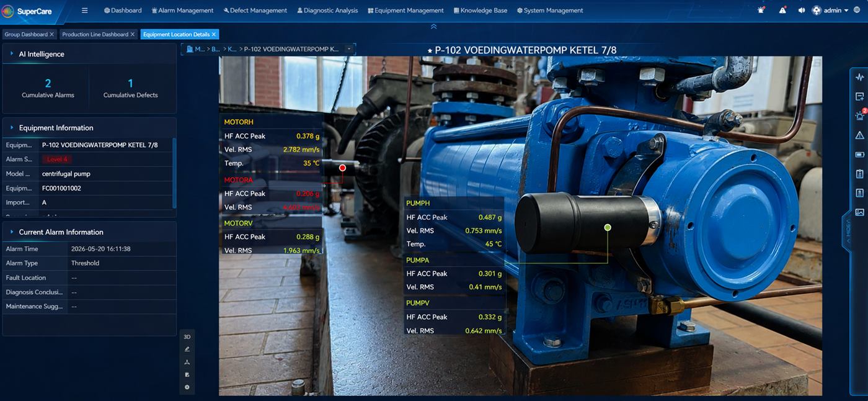Screen dimensions: 868x401
Task: Open Equipment Management menu
Action: (405, 11)
